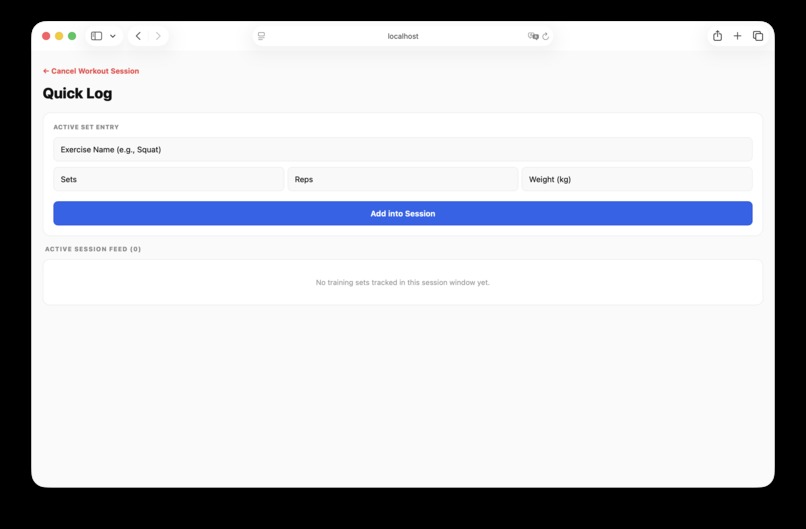806x529 pixels.
Task: Open the Share icon
Action: click(718, 35)
